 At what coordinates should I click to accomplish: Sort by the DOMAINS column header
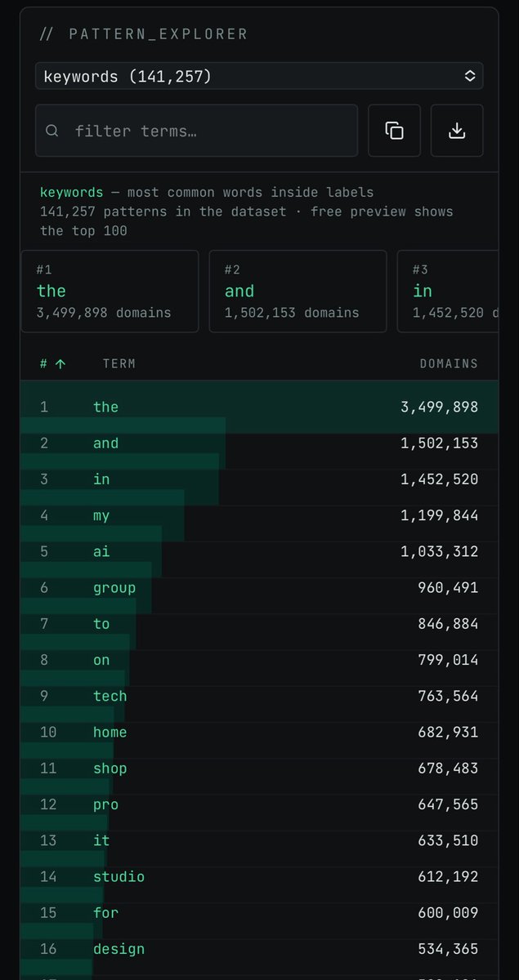[x=449, y=364]
